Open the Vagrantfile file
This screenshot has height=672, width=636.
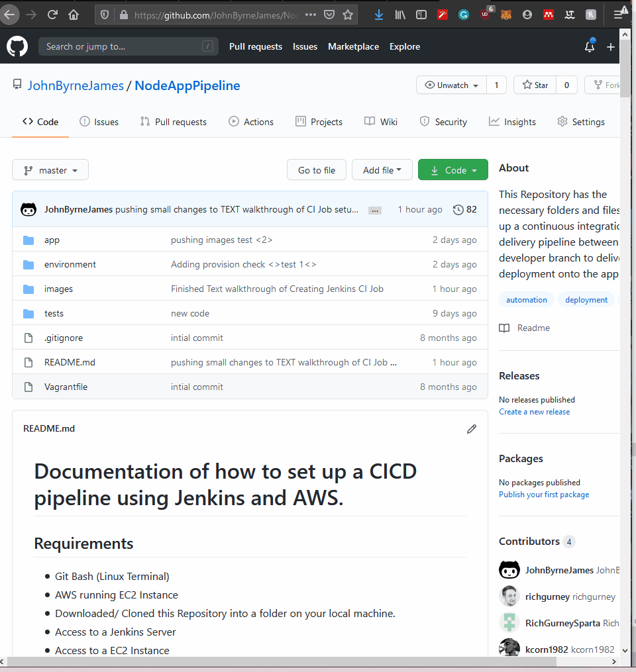[66, 387]
